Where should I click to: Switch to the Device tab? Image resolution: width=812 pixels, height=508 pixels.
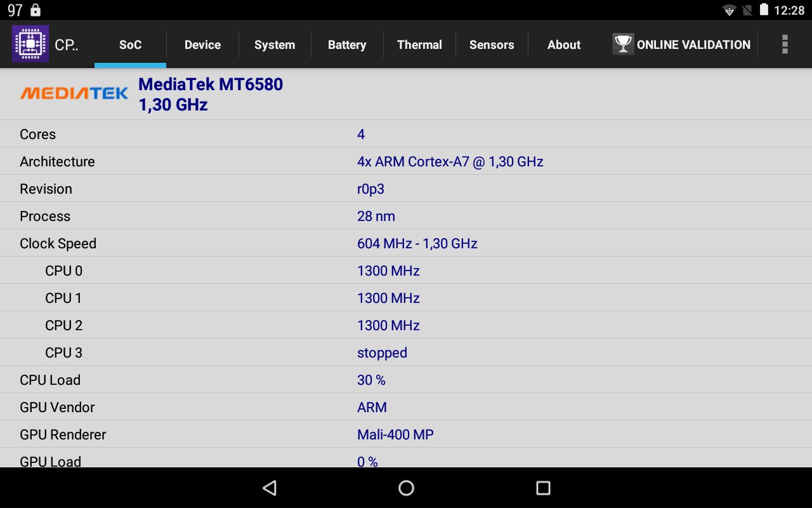[x=202, y=45]
